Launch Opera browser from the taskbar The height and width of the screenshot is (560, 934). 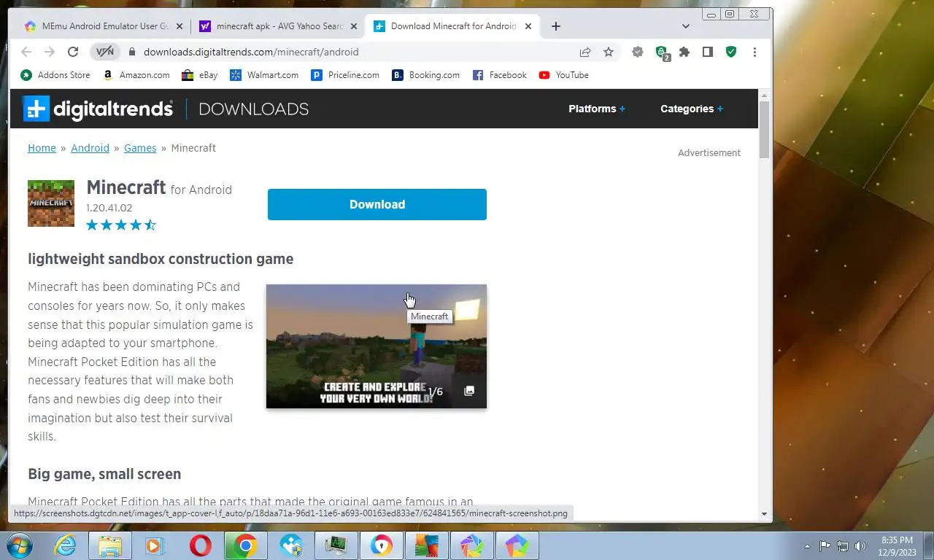(x=200, y=545)
